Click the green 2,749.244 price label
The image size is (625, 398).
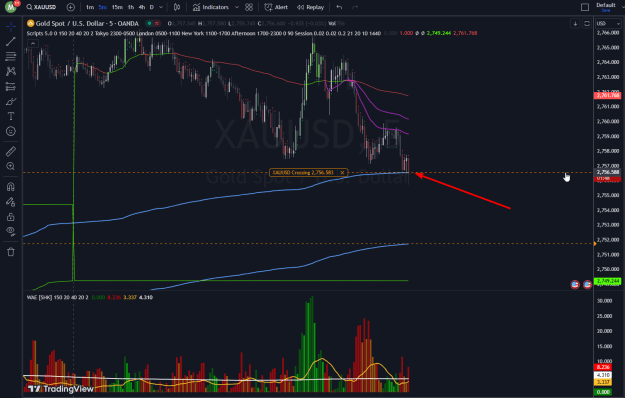(608, 281)
